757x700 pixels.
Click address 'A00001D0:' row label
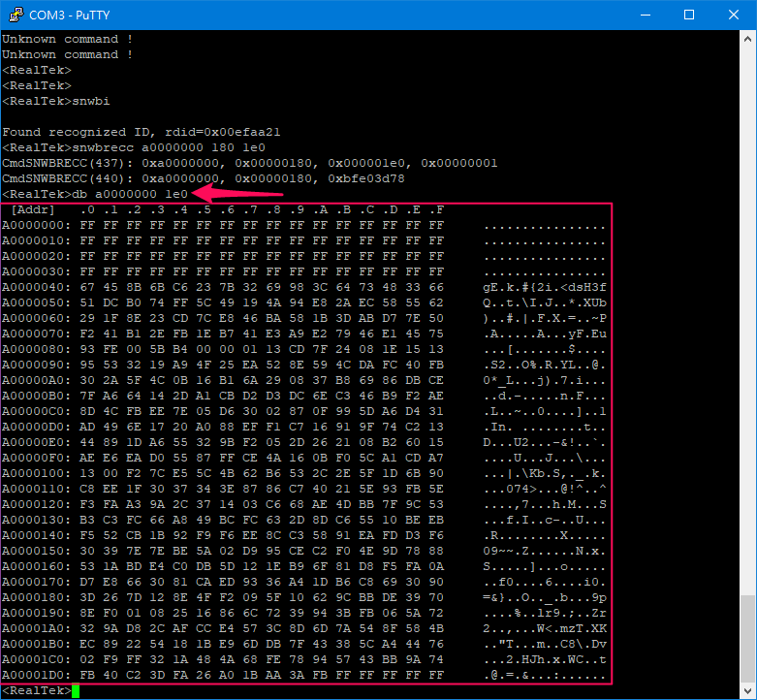(x=36, y=675)
